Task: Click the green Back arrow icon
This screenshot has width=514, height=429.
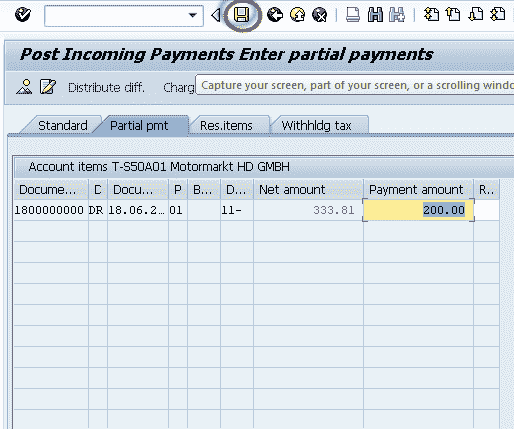Action: click(275, 15)
